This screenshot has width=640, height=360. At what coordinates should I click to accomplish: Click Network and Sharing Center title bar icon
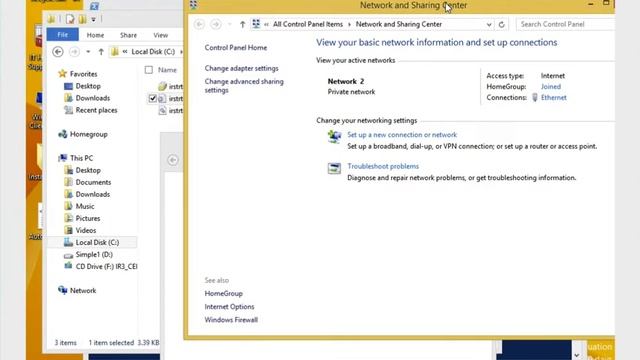[x=193, y=5]
